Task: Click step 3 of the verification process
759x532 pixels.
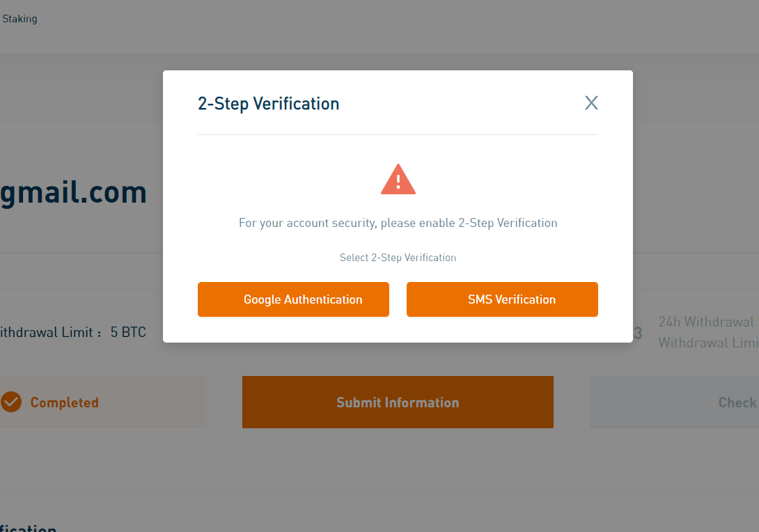Action: click(640, 332)
